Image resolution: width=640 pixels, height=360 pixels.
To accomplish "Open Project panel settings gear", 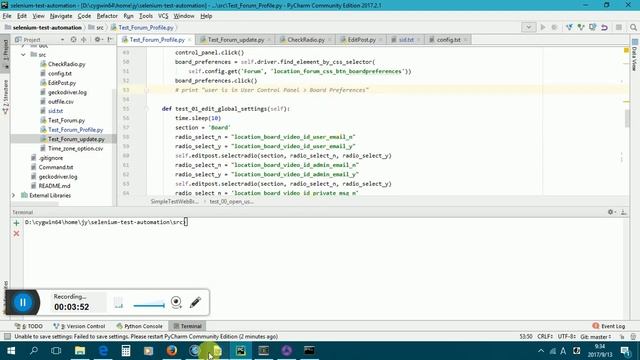I will point(98,40).
